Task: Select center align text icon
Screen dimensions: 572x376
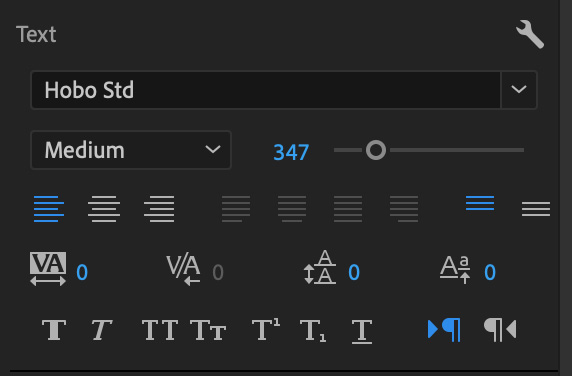Action: (104, 209)
